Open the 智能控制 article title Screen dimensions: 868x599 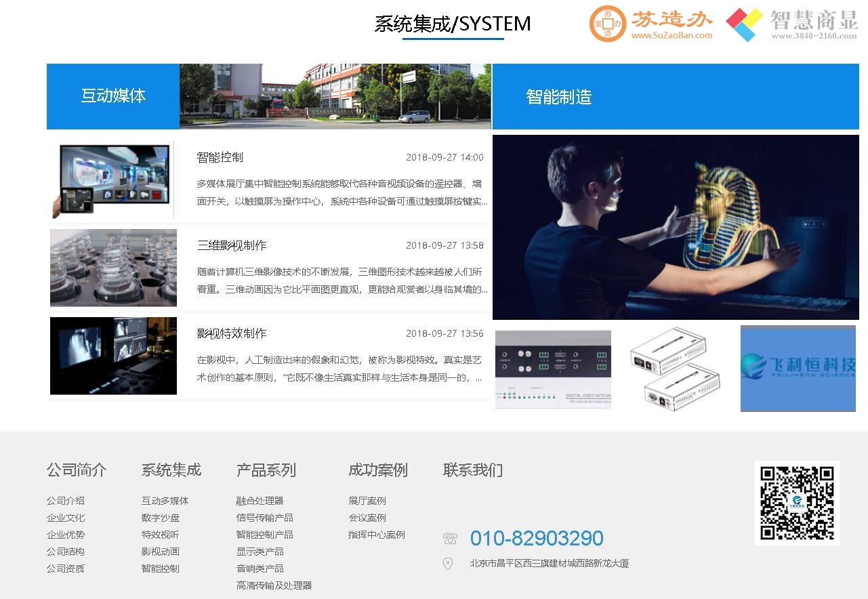tap(220, 157)
